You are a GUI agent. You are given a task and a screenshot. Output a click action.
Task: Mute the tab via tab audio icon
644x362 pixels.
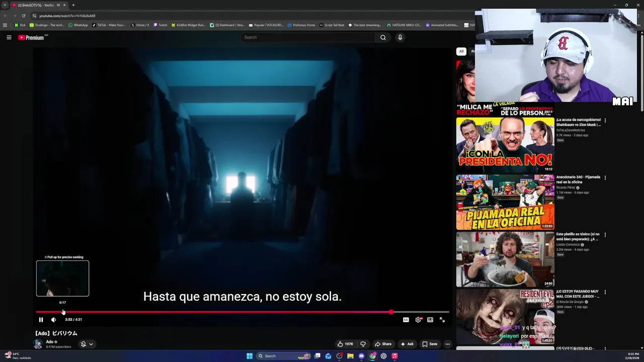[x=58, y=5]
